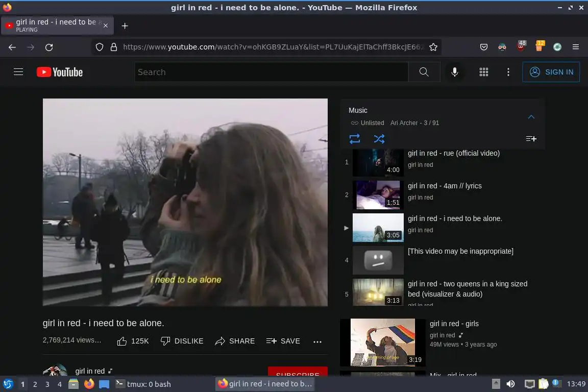
Task: Click into the YouTube Search field
Action: pos(271,72)
